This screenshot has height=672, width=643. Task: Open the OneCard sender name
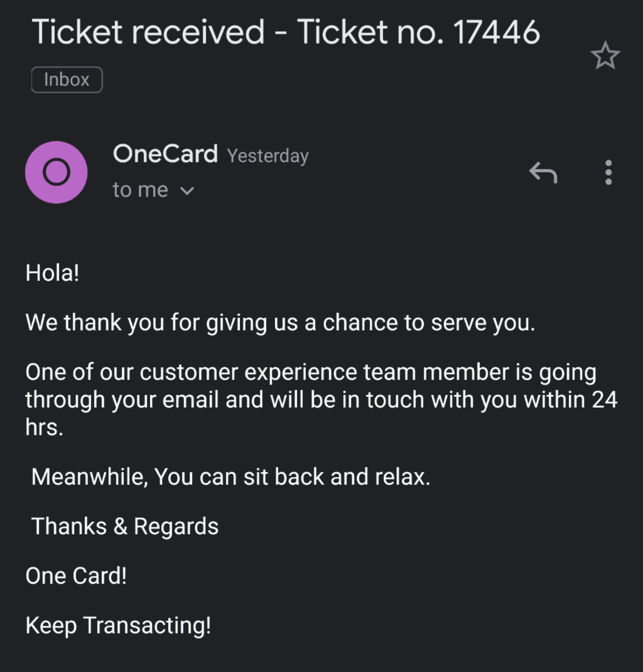point(165,154)
